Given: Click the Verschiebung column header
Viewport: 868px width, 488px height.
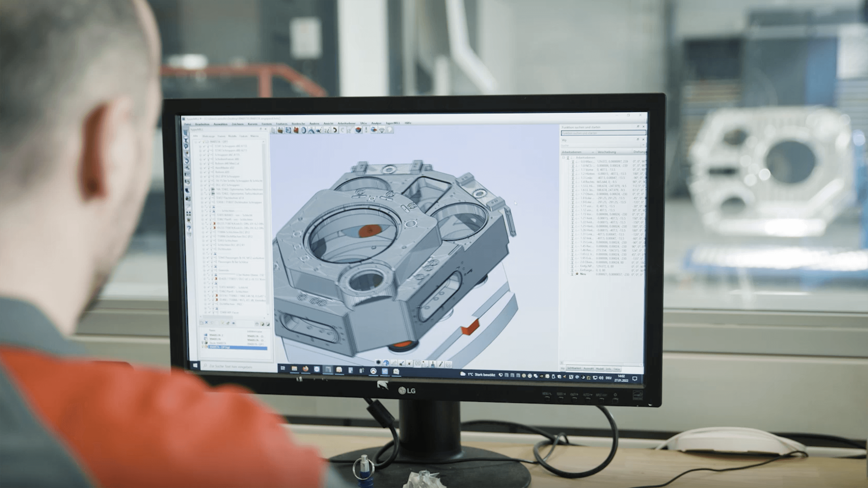Looking at the screenshot, I should 607,152.
